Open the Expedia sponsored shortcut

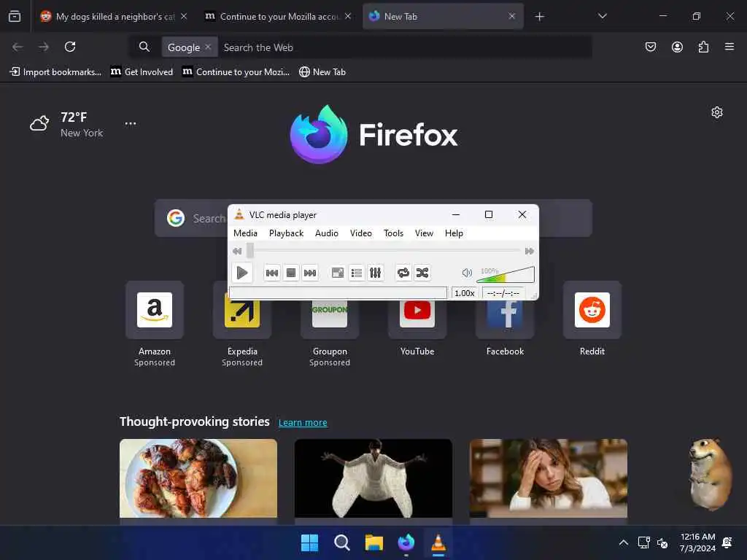coord(242,324)
